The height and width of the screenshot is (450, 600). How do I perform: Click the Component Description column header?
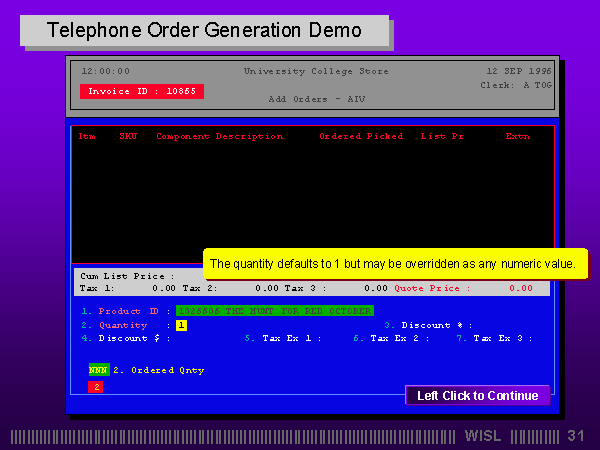pyautogui.click(x=219, y=136)
